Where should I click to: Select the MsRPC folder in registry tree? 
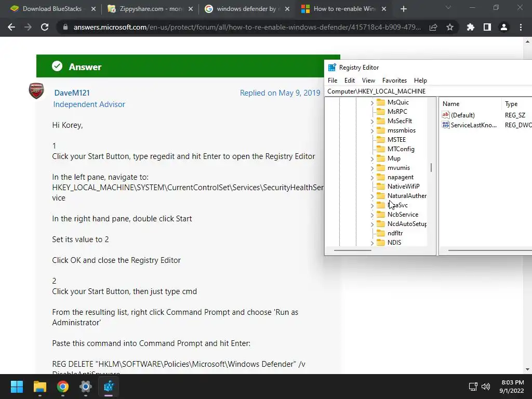(x=397, y=112)
